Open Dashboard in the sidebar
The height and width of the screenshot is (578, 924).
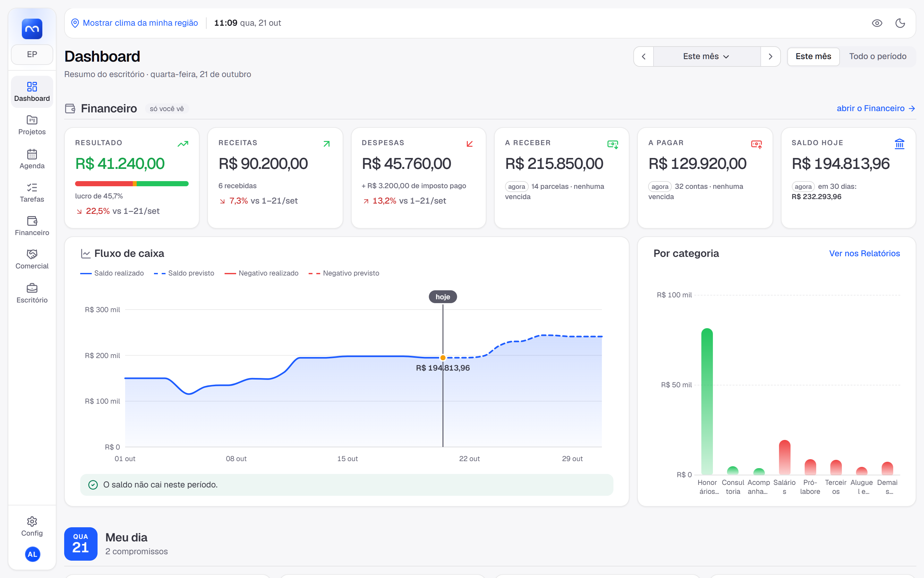click(32, 92)
